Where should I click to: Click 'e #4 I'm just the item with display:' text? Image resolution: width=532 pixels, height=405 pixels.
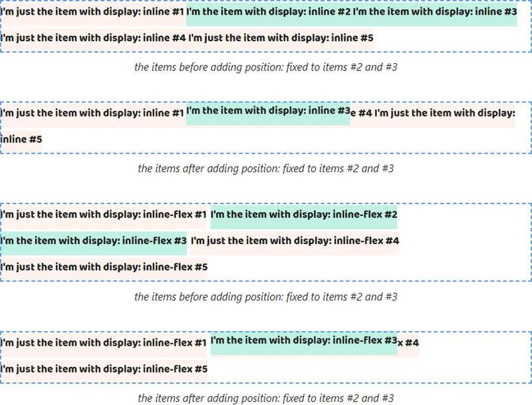433,113
